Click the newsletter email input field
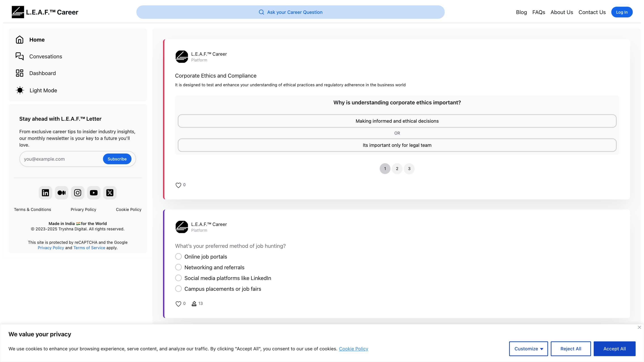Screen dimensions: 644x362 point(61,159)
